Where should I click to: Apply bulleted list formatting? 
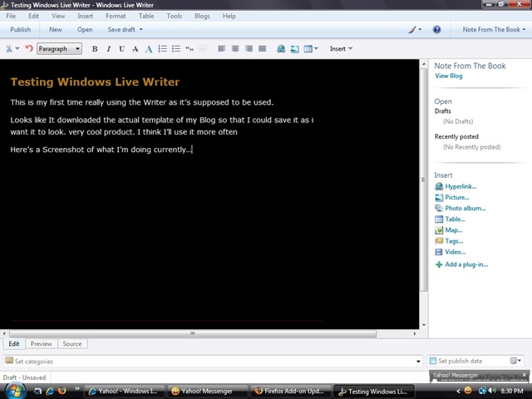tap(175, 48)
